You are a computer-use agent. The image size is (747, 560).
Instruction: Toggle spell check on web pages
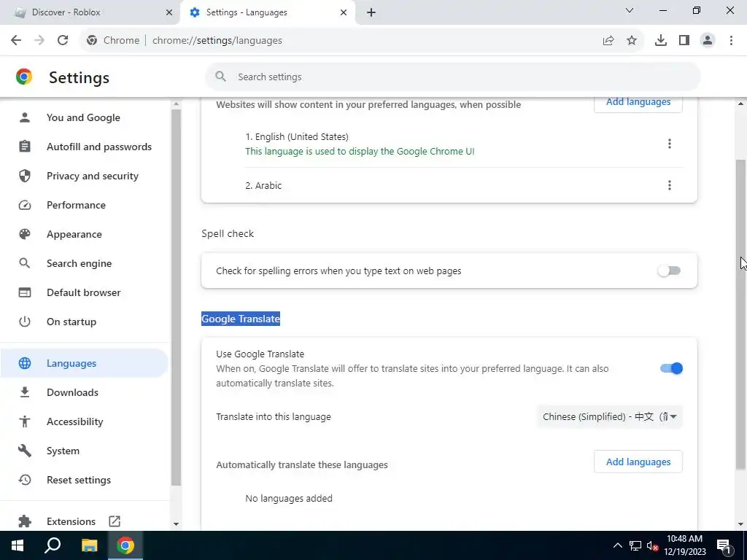click(x=669, y=271)
